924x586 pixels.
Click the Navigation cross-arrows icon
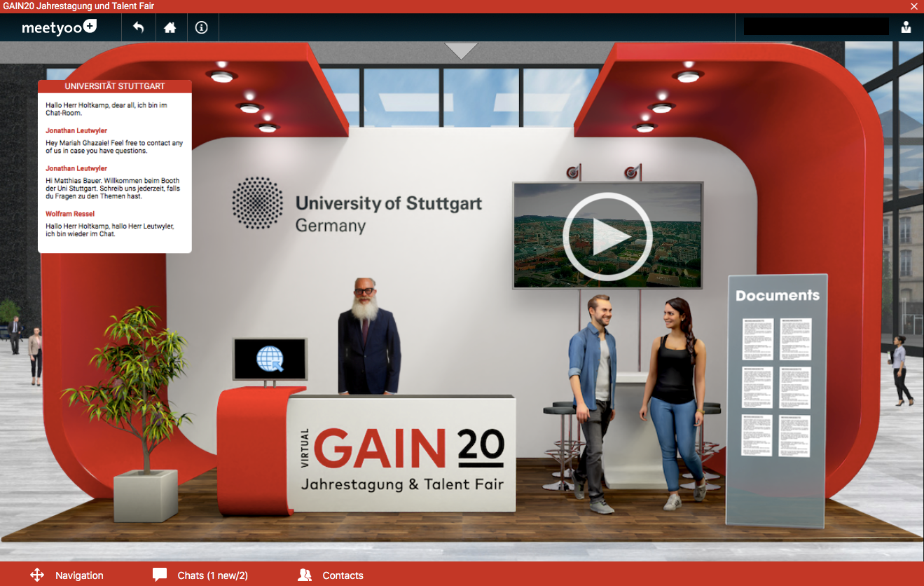click(37, 575)
